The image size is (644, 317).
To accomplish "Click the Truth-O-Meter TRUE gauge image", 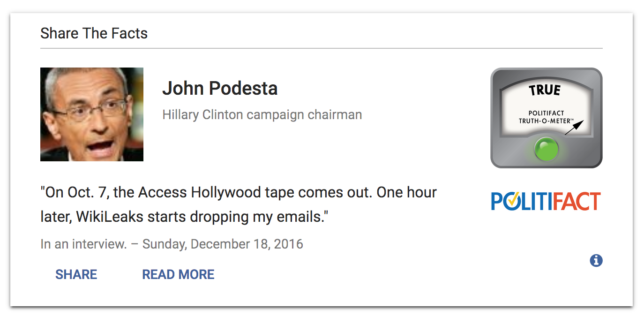I will pos(546,118).
